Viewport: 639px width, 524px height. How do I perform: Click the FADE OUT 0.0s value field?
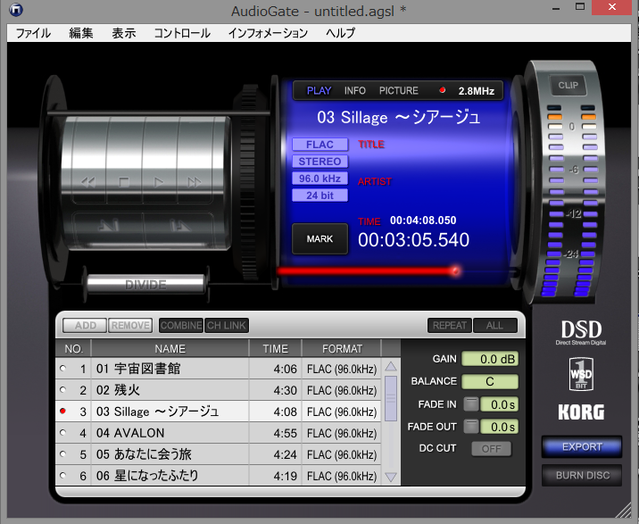click(x=499, y=427)
